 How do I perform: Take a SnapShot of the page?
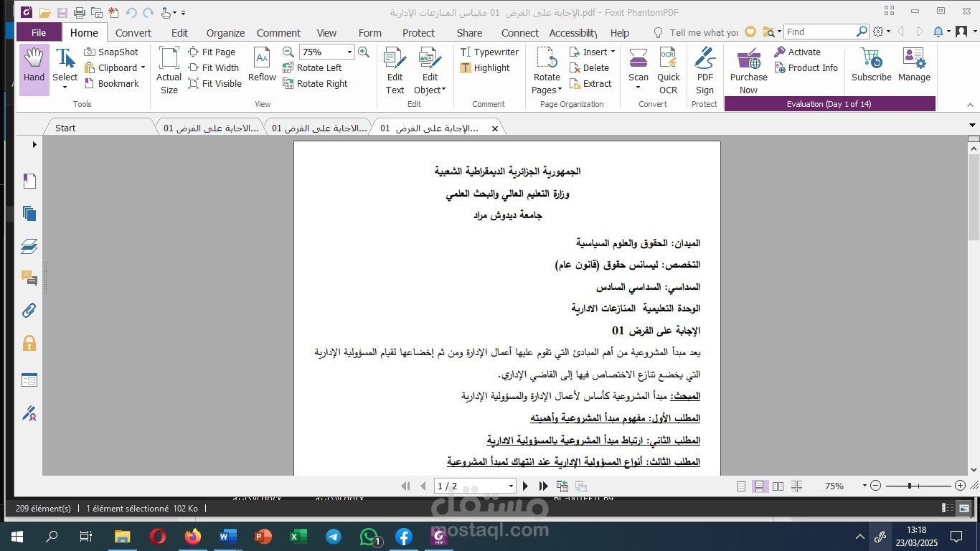[x=111, y=52]
